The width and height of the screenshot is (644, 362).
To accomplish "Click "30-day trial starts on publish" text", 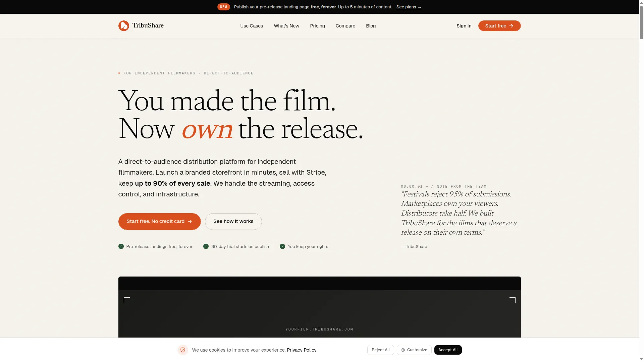I will [240, 247].
